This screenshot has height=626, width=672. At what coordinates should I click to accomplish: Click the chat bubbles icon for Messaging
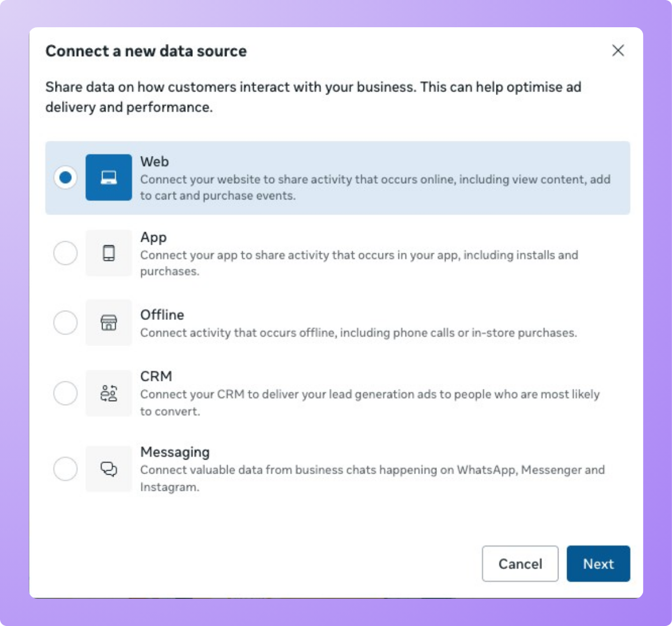[x=109, y=469]
